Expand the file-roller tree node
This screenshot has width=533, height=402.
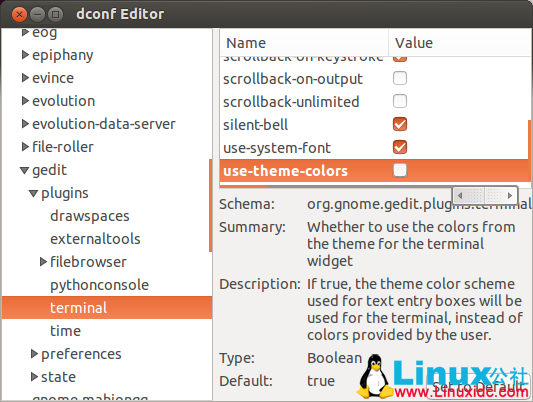click(25, 147)
